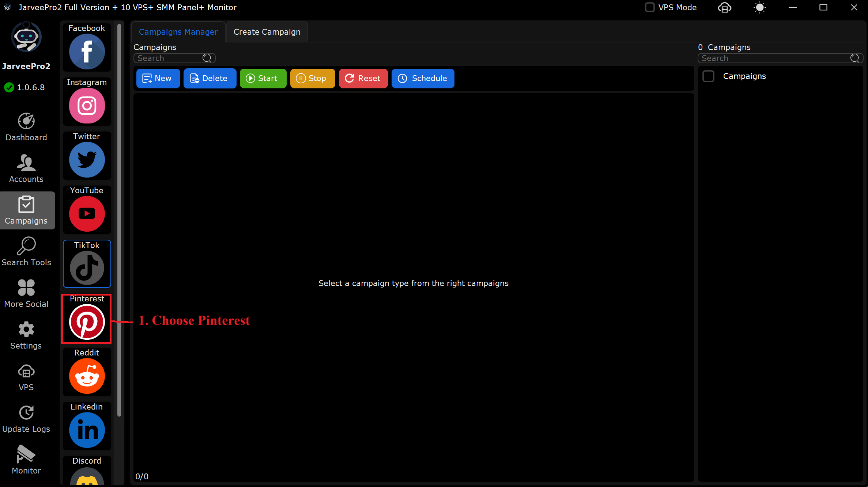Check the Campaigns select-all checkbox

[708, 76]
